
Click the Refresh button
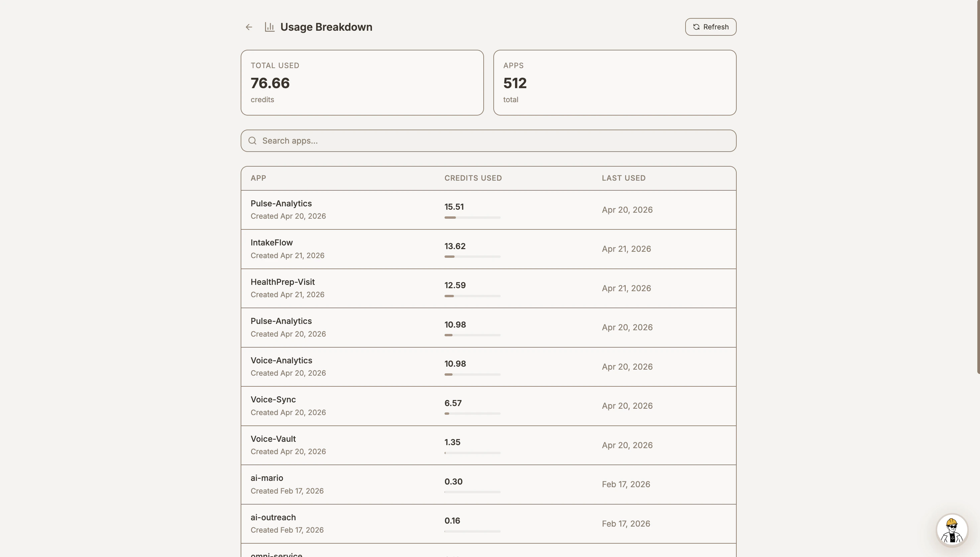coord(710,27)
